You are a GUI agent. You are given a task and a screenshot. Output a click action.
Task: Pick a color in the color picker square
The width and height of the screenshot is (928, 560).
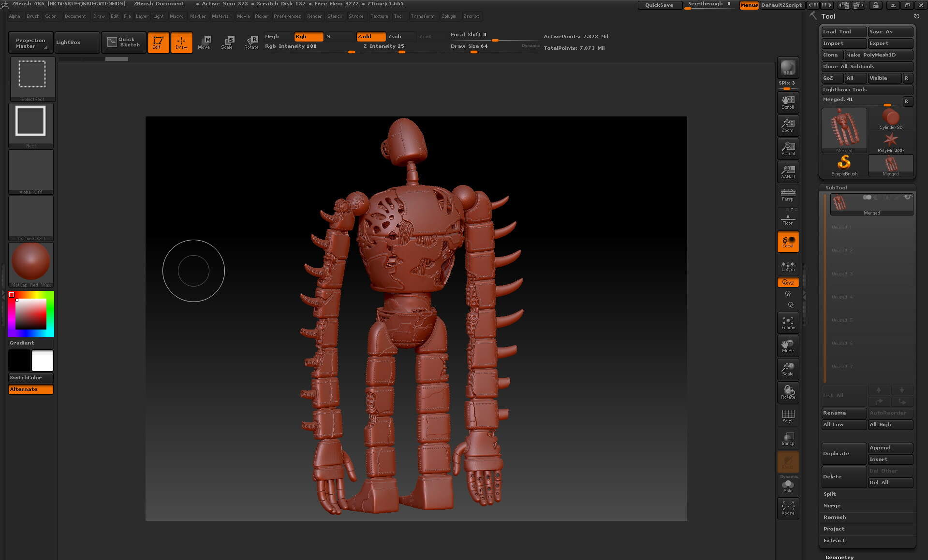tap(31, 314)
